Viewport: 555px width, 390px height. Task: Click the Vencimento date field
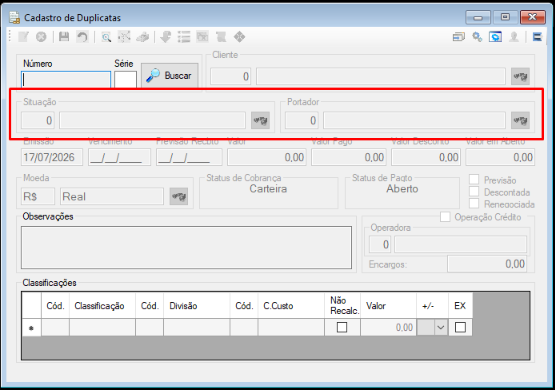point(119,157)
